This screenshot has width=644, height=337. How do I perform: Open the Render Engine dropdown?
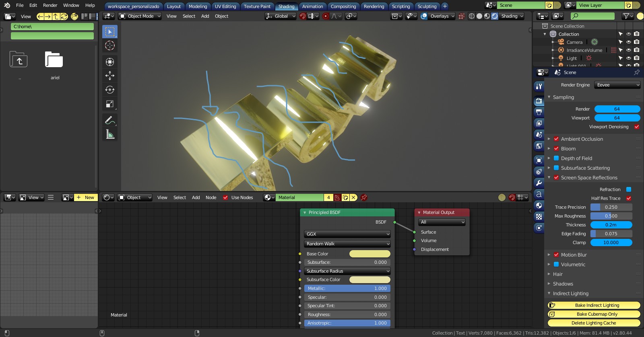pos(617,85)
